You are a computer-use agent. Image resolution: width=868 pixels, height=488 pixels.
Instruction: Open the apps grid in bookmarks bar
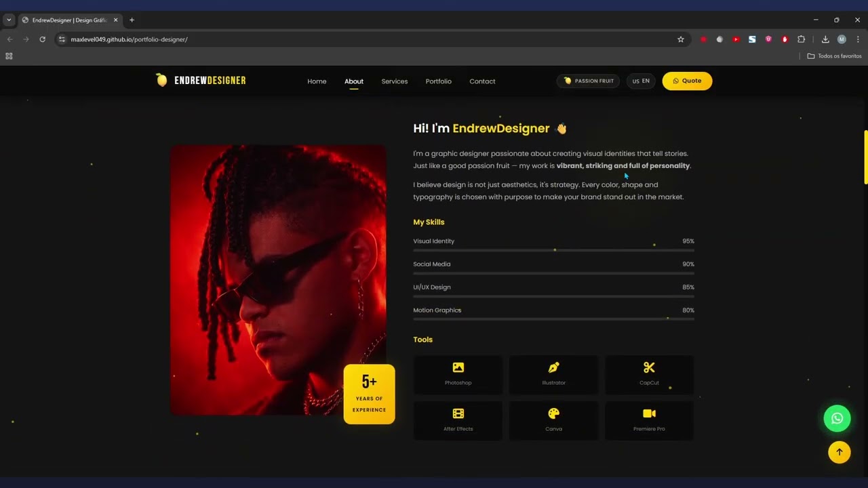(x=9, y=56)
